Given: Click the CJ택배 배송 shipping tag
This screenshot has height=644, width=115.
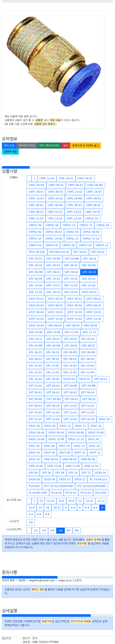Looking at the screenshot, I should [x=10, y=151].
